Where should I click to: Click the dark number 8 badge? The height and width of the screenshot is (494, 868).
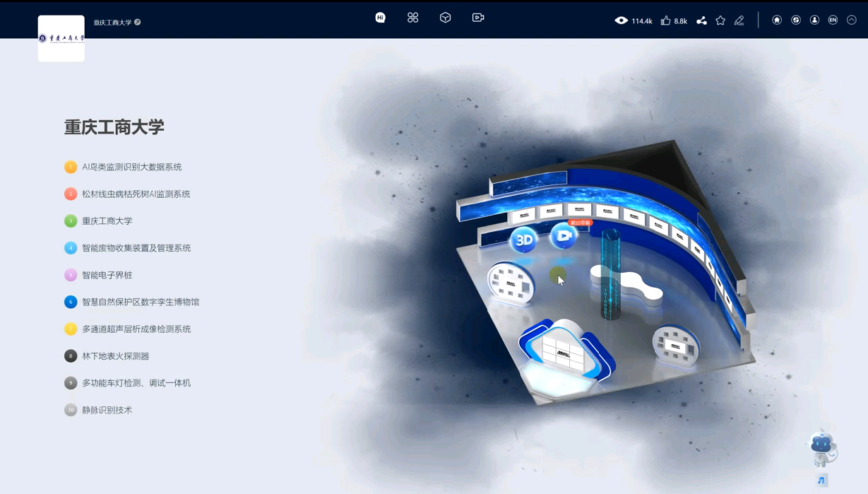click(x=71, y=356)
